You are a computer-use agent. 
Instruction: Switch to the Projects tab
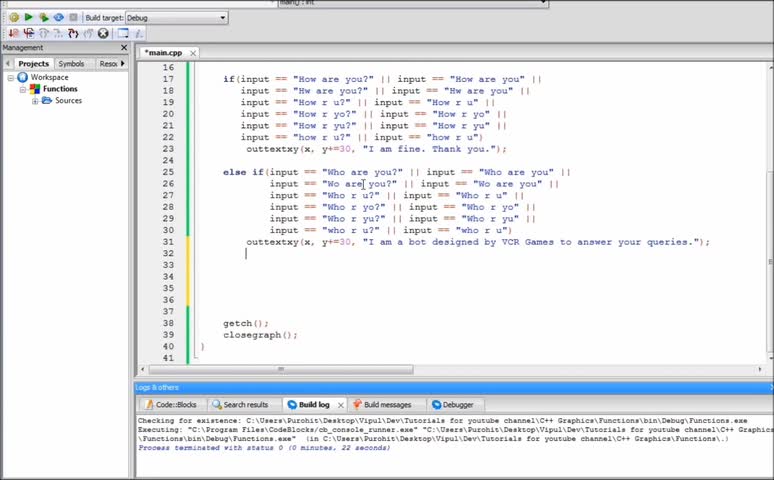34,64
